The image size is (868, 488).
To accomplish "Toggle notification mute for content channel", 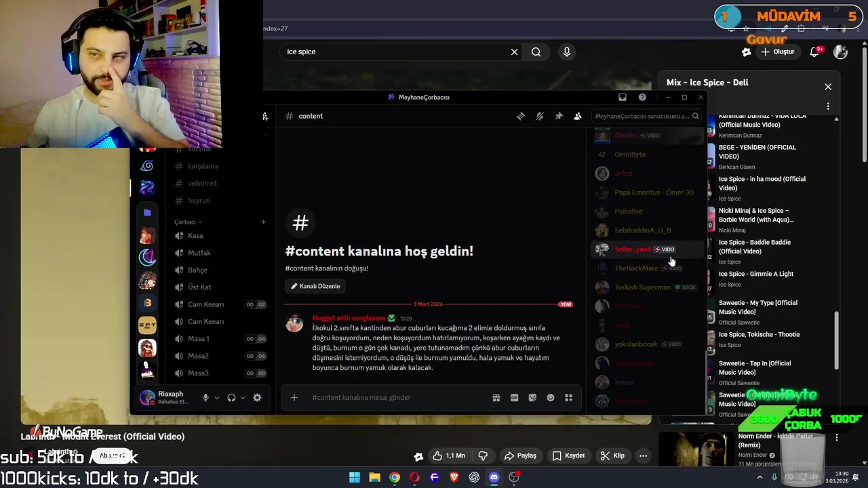I will 540,116.
